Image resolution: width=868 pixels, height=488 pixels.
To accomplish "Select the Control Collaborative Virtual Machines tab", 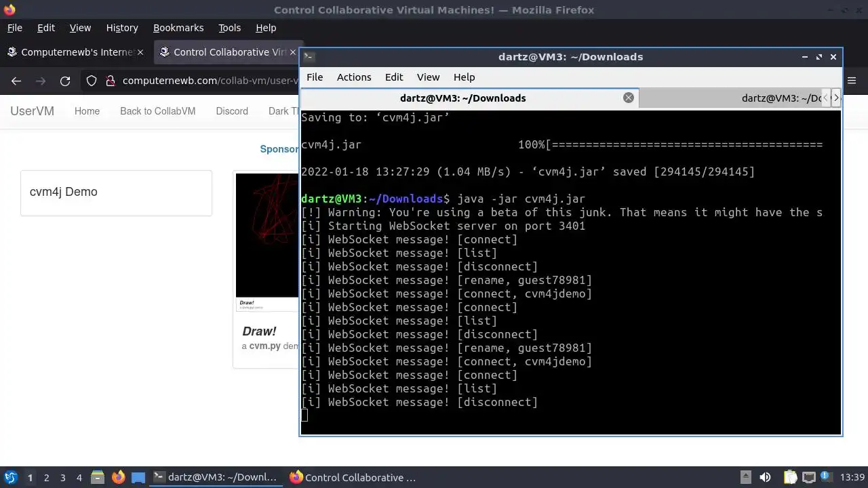I will click(x=227, y=52).
